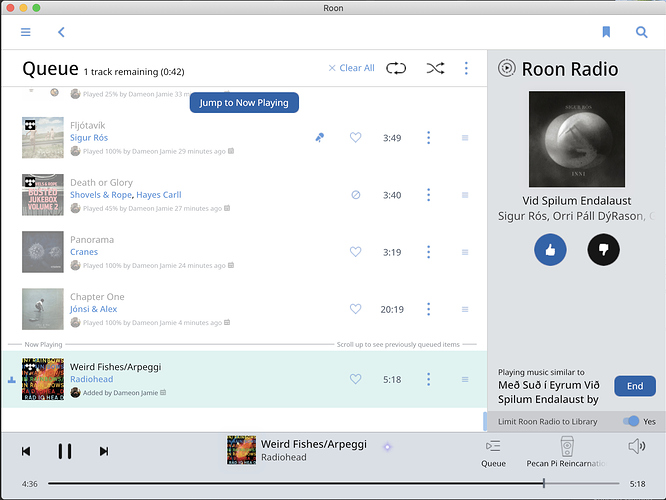This screenshot has height=500, width=666.
Task: Open the Sigur Rós artist link
Action: tap(89, 138)
